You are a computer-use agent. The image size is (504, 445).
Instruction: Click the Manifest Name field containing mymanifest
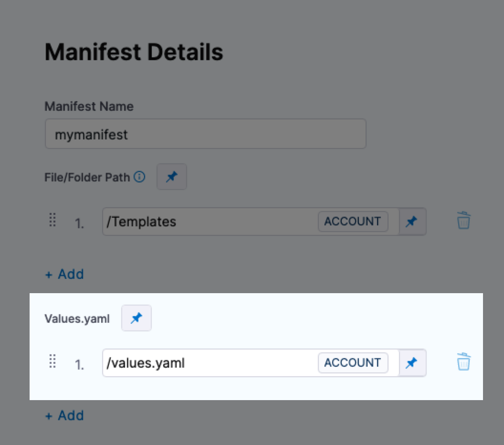pyautogui.click(x=205, y=134)
